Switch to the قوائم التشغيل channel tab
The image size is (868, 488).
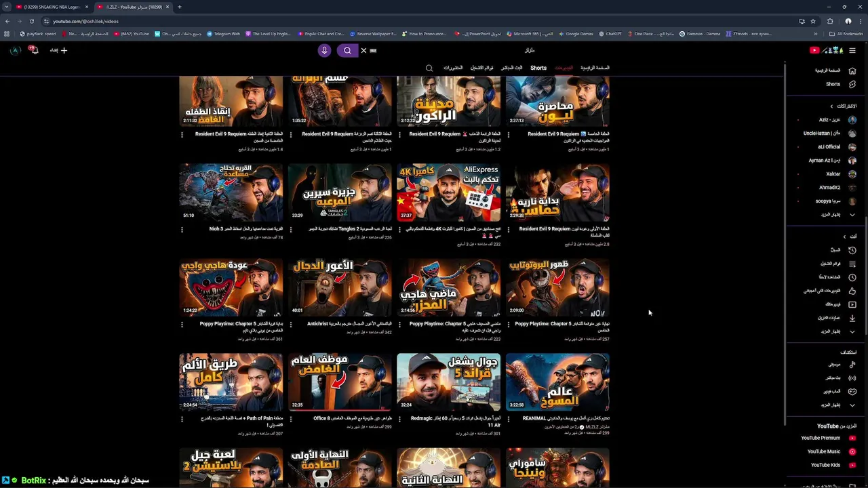click(x=481, y=68)
